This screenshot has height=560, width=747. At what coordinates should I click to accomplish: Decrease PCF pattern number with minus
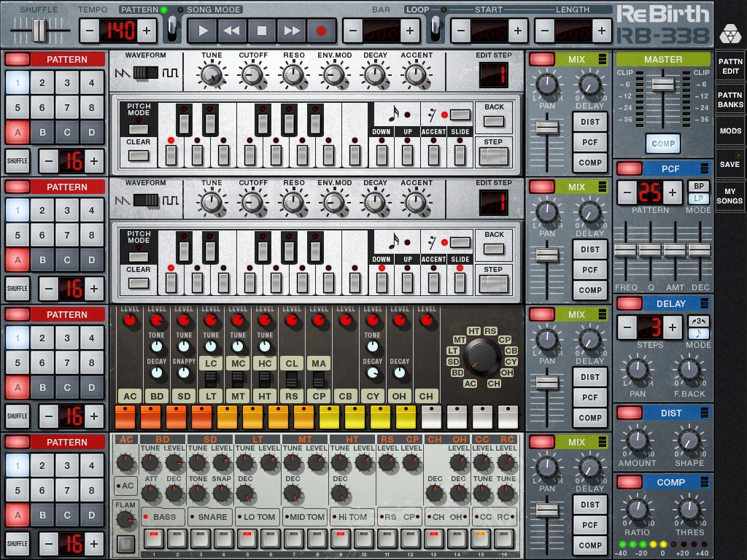pos(627,192)
